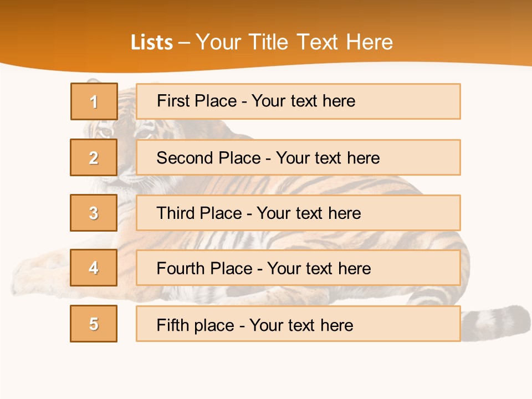Click the Fourth Place text box

point(298,268)
